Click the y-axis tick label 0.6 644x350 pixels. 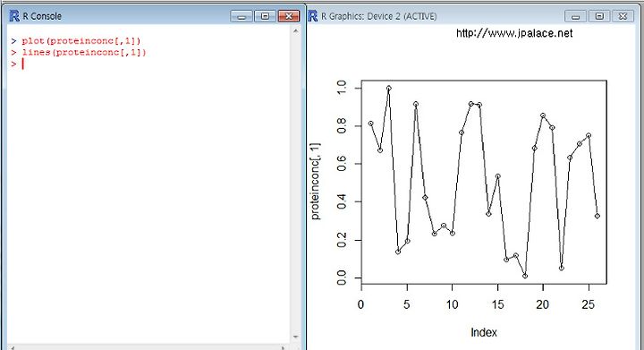click(342, 164)
